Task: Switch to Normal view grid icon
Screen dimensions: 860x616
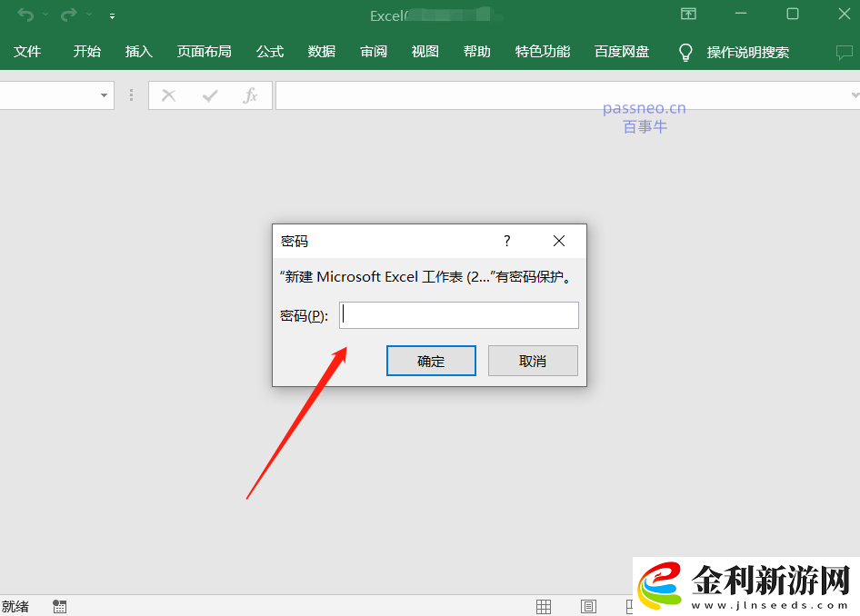Action: pyautogui.click(x=544, y=606)
